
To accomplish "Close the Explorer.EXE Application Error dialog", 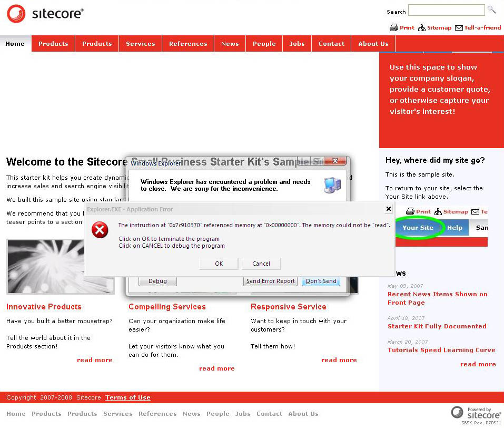I will coord(389,209).
